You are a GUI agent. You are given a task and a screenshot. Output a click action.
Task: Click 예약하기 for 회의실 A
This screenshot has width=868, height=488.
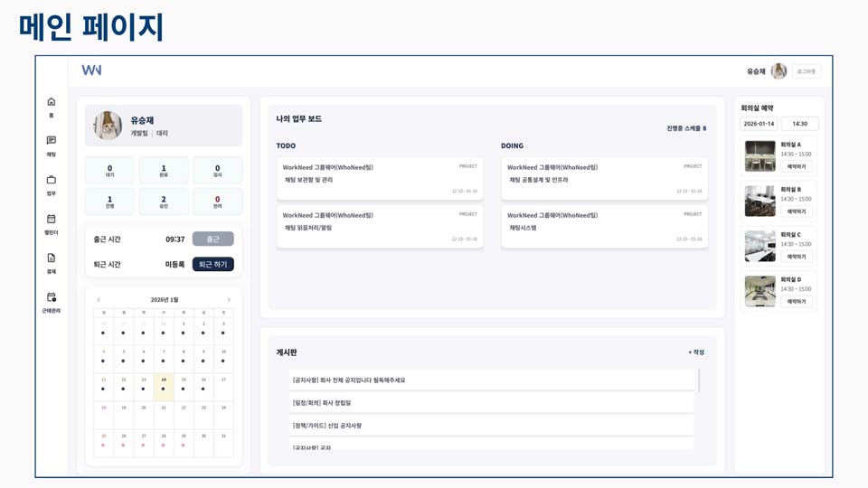[x=797, y=167]
